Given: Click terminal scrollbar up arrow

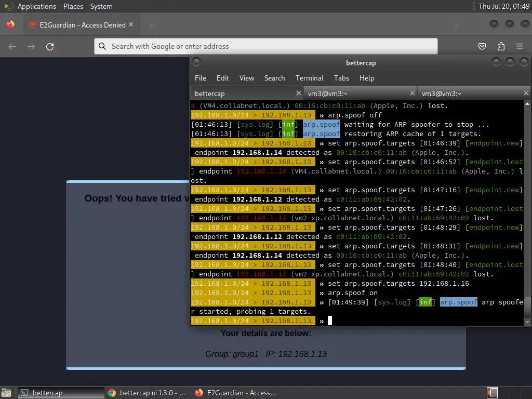Looking at the screenshot, I should (x=527, y=104).
